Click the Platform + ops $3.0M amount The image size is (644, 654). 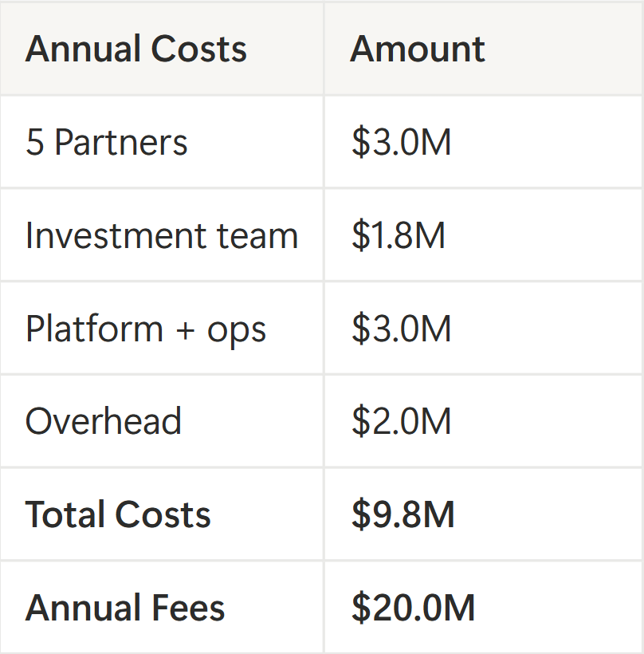[401, 329]
